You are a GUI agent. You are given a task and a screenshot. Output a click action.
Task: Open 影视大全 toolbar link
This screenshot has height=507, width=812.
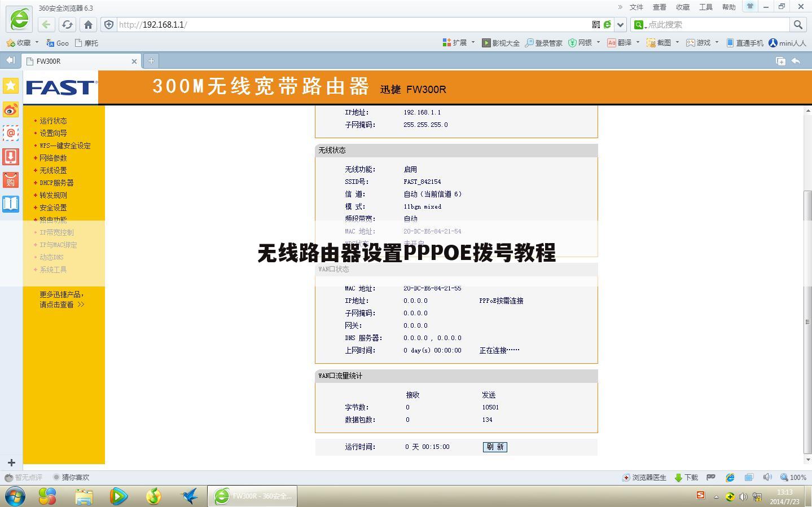click(x=501, y=43)
